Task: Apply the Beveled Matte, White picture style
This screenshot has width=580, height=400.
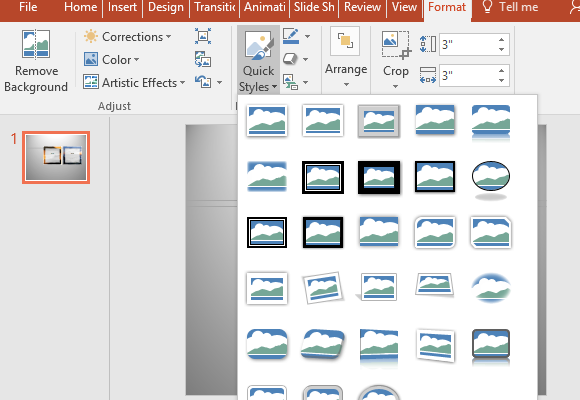Action: [323, 120]
